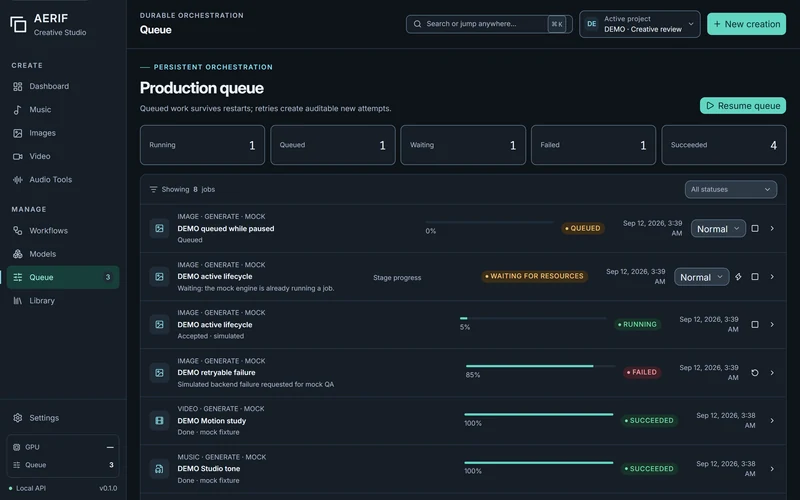
Task: Click the film icon of DEMO Motion study
Action: 159,421
